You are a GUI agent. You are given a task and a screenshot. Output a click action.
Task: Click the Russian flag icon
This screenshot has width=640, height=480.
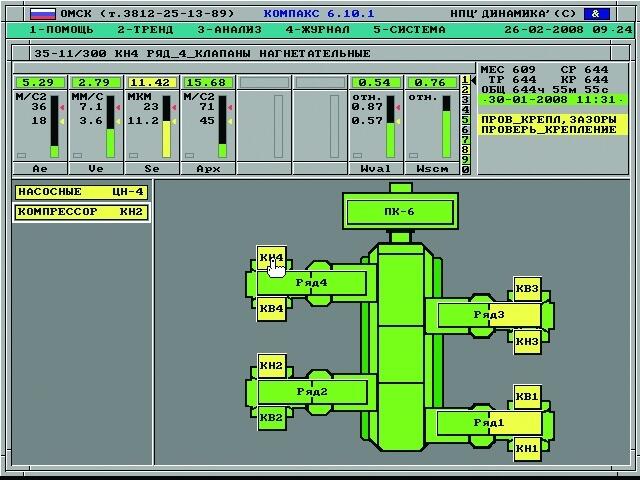coord(41,14)
